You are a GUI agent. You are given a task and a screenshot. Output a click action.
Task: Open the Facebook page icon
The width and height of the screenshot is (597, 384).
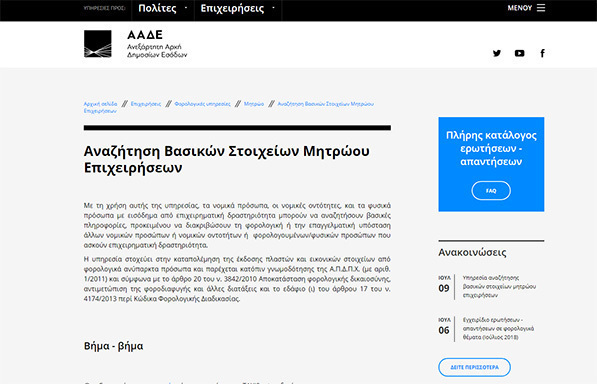(x=543, y=53)
